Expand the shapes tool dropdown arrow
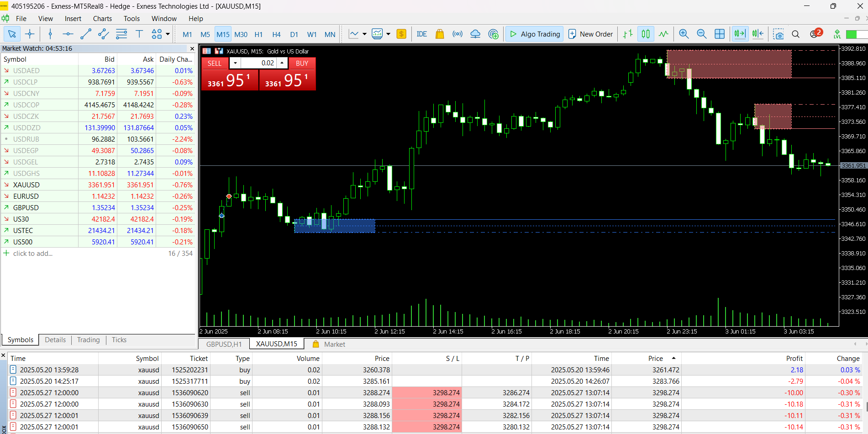Image resolution: width=868 pixels, height=434 pixels. [x=168, y=34]
